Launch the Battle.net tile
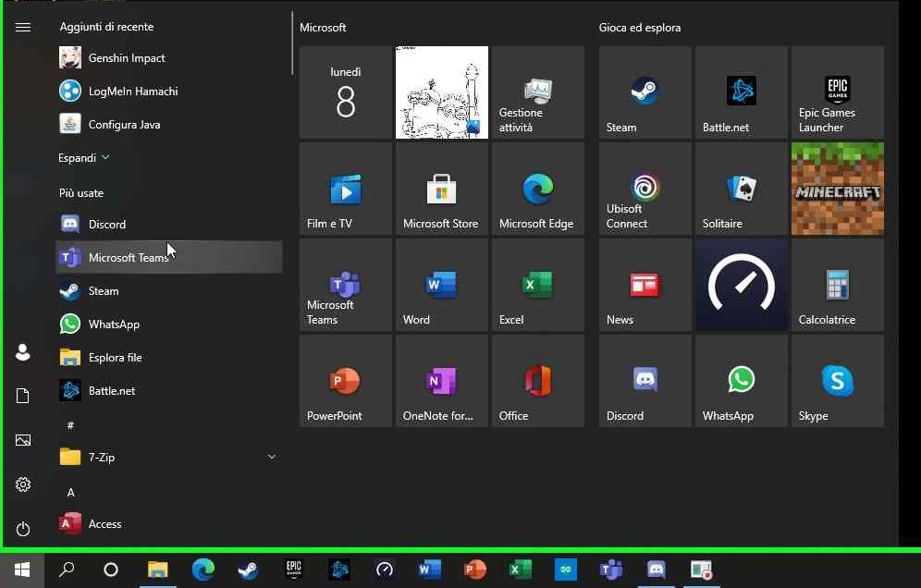 pyautogui.click(x=742, y=92)
